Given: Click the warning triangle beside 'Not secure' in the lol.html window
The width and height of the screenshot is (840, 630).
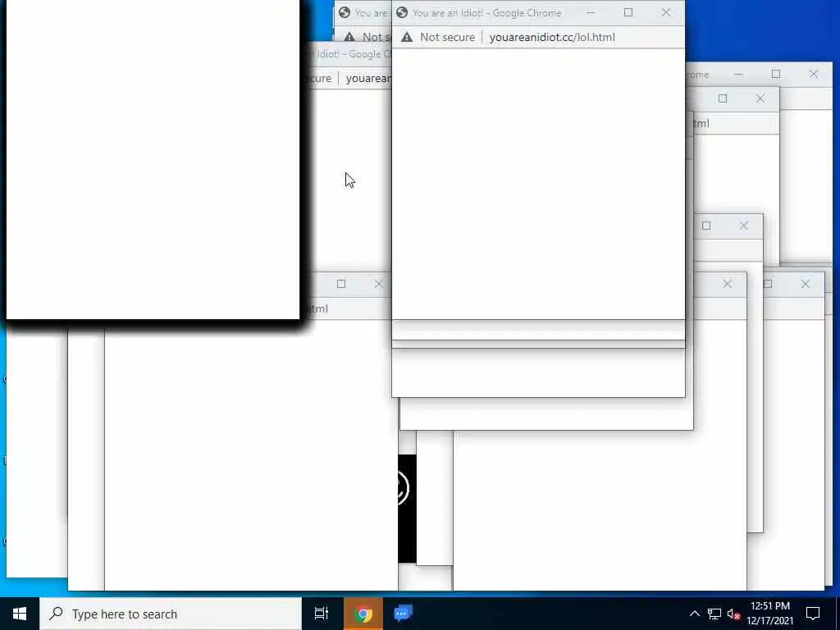Looking at the screenshot, I should click(407, 37).
